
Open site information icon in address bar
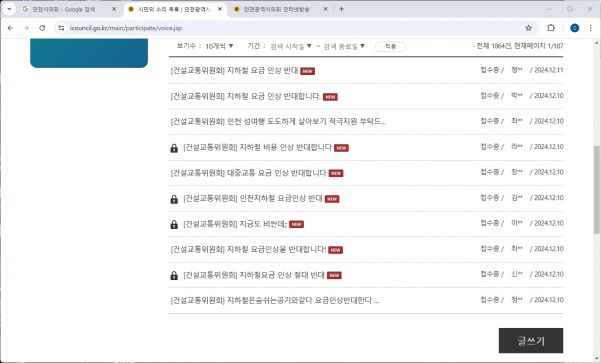tap(61, 28)
